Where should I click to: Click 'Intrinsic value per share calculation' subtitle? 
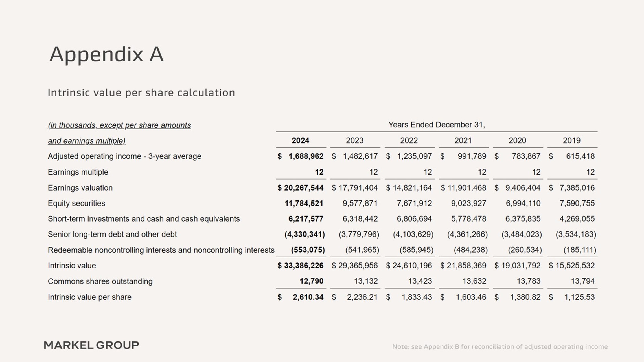141,92
